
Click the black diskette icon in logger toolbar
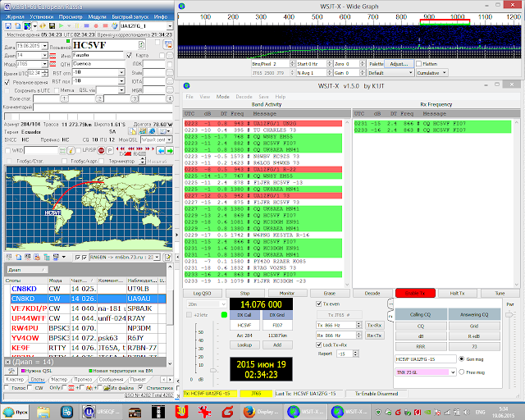52,25
